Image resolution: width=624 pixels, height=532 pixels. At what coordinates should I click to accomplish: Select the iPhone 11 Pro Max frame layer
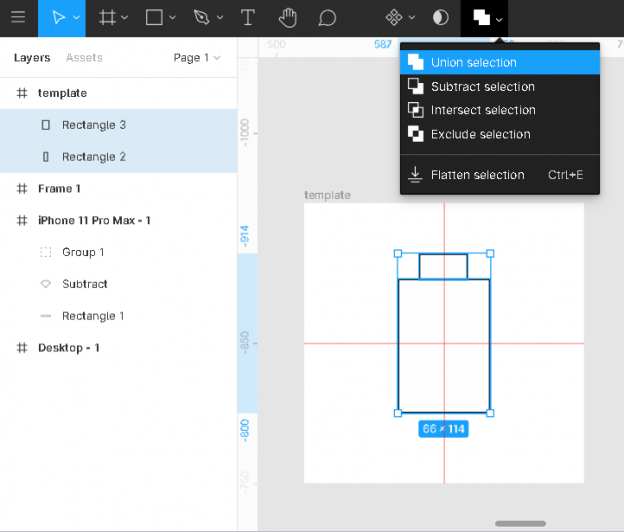point(94,220)
